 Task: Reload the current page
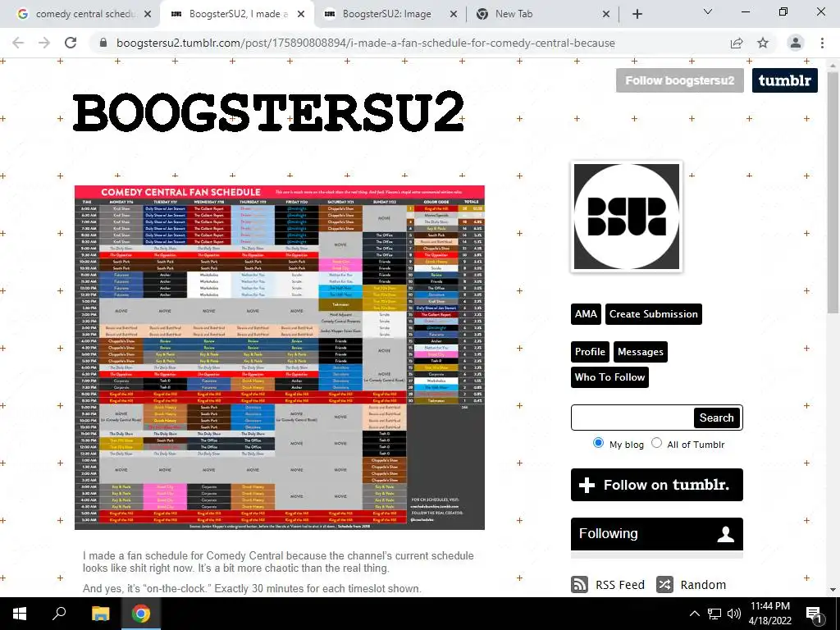pyautogui.click(x=71, y=43)
